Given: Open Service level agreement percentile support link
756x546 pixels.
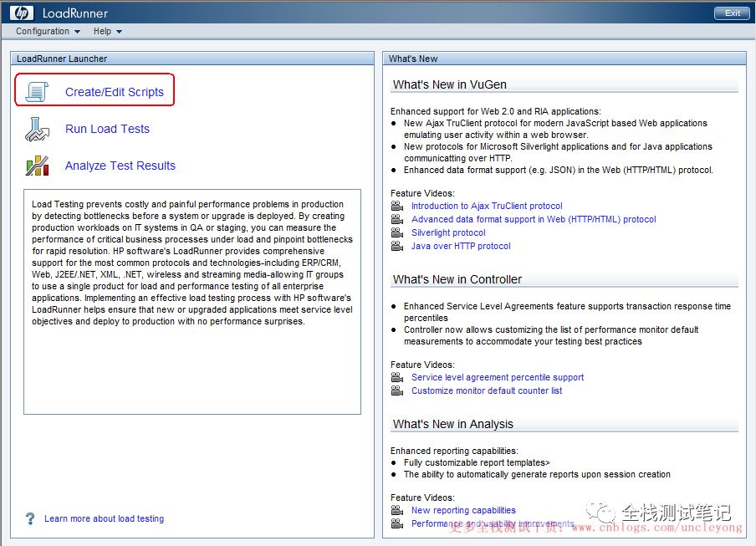Looking at the screenshot, I should [498, 377].
